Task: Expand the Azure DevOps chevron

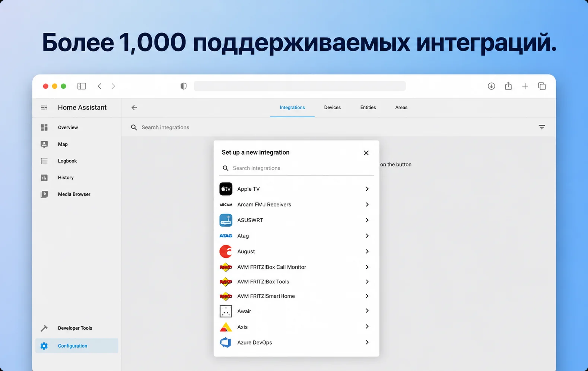Action: pyautogui.click(x=367, y=342)
